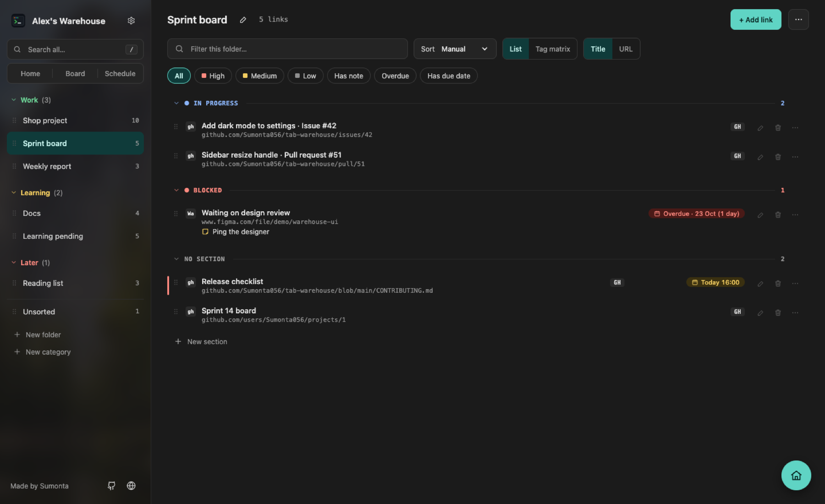The height and width of the screenshot is (504, 825).
Task: Open the Shop project folder
Action: (x=75, y=121)
